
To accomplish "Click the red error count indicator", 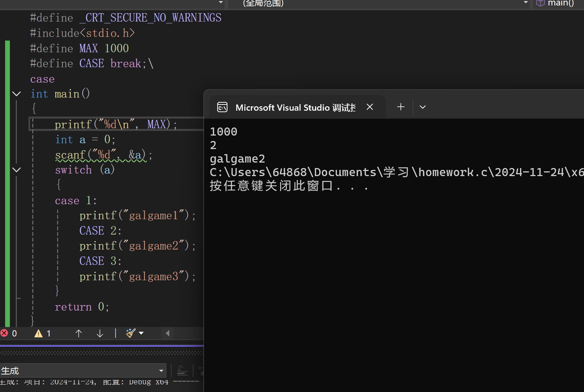I will pos(9,333).
